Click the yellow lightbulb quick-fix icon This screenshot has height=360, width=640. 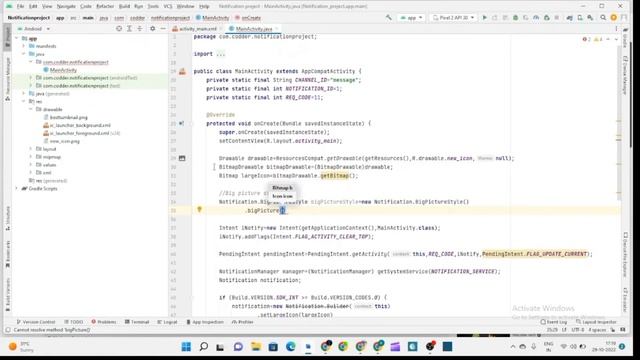pos(199,209)
